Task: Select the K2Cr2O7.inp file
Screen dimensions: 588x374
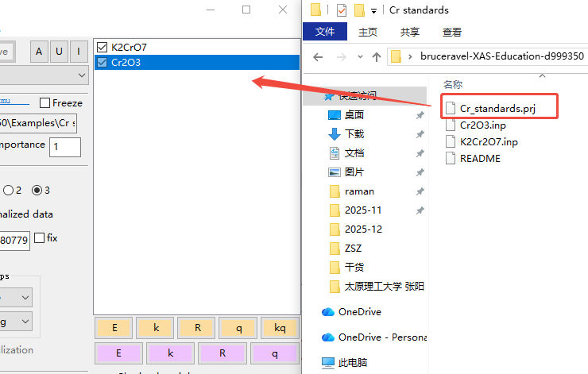Action: point(488,141)
